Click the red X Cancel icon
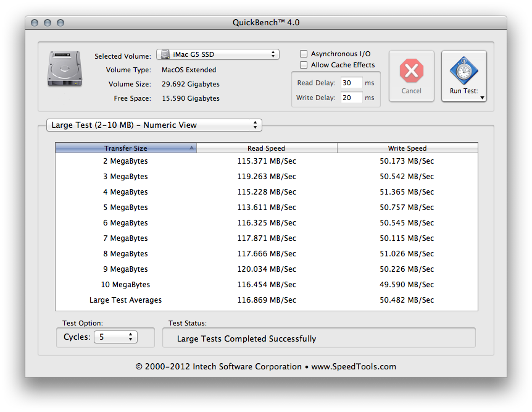 pyautogui.click(x=411, y=70)
